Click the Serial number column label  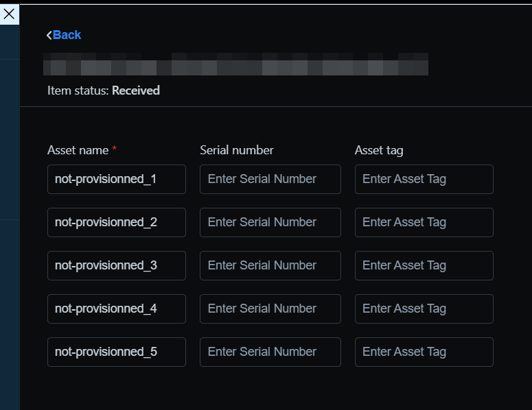[236, 150]
